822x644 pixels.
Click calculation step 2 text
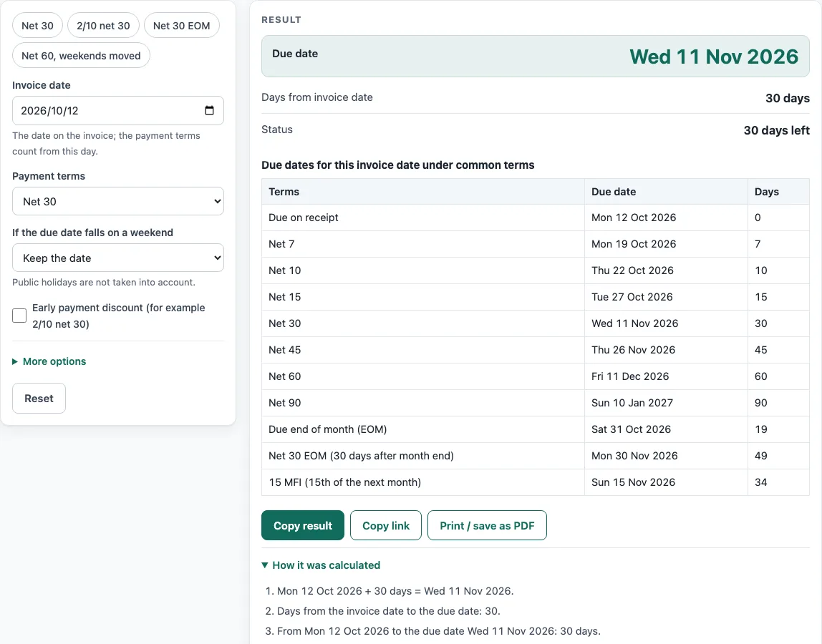[389, 611]
